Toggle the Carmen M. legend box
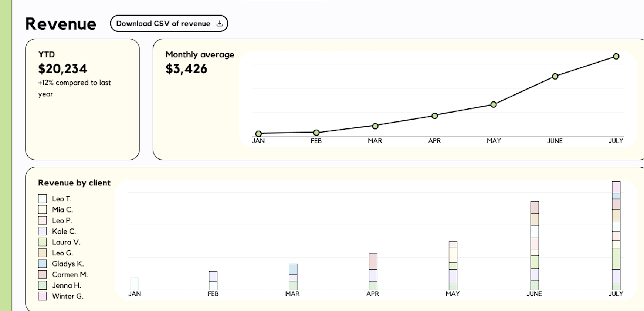The image size is (644, 311). 43,275
